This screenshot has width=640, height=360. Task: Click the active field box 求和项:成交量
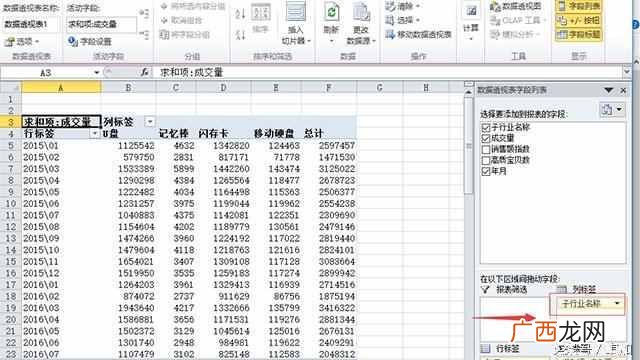(x=102, y=24)
